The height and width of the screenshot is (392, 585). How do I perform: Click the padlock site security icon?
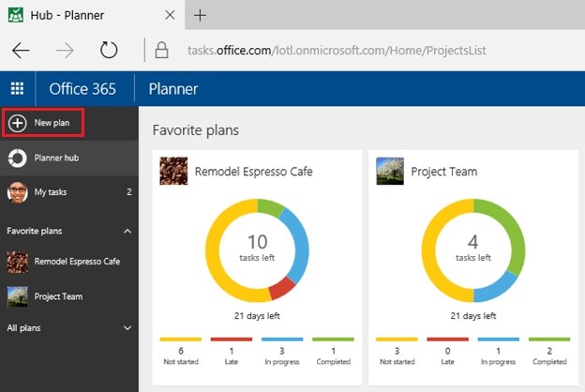(x=161, y=50)
